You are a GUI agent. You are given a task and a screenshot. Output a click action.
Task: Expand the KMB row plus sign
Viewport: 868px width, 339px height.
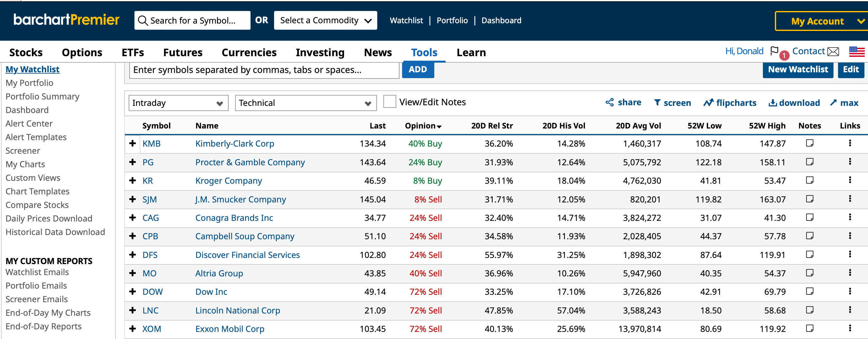click(x=133, y=143)
